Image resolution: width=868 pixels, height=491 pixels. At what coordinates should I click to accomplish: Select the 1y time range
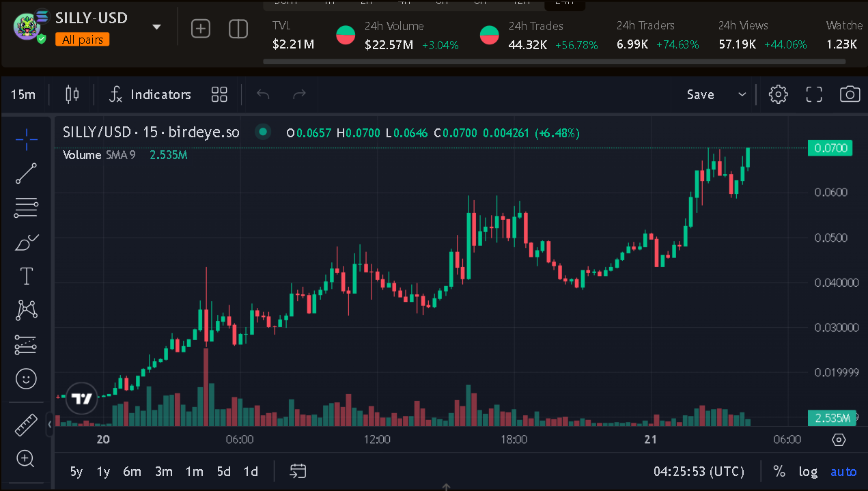(x=103, y=471)
